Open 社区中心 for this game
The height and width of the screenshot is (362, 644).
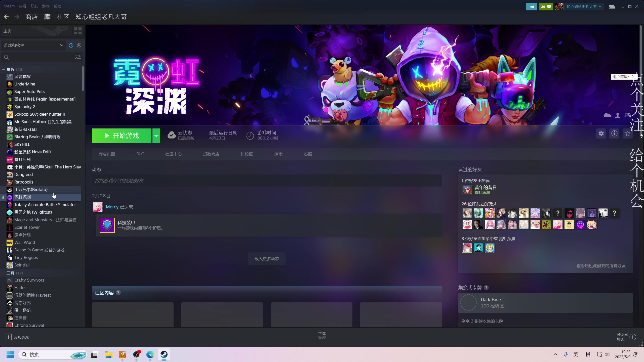pyautogui.click(x=173, y=154)
